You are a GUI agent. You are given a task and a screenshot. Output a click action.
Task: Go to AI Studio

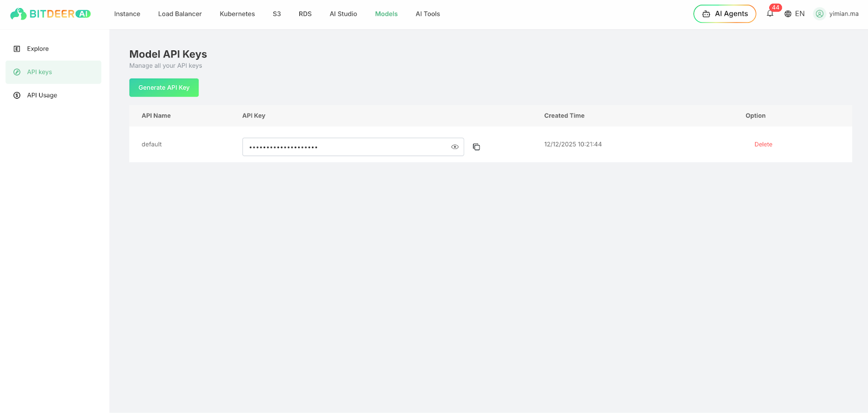coord(343,14)
